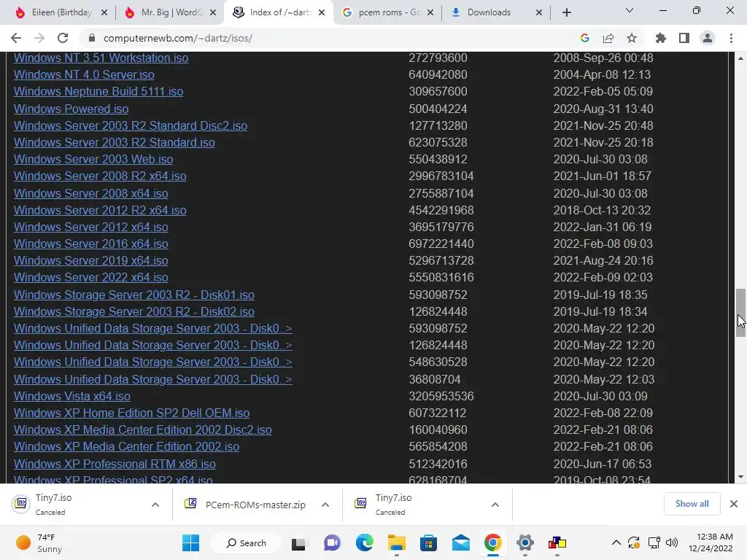Click the scrollbar down arrow
Image resolution: width=747 pixels, height=560 pixels.
740,477
